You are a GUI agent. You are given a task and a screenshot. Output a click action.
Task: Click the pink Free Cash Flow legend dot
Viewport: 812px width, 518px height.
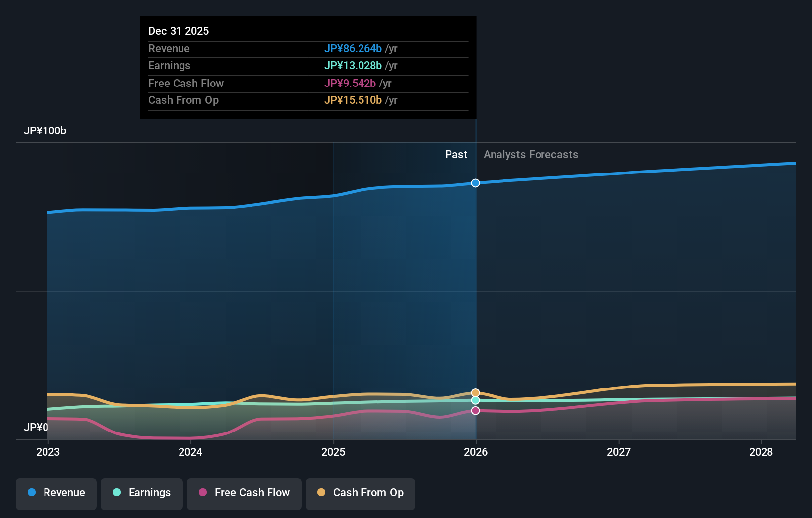click(202, 493)
